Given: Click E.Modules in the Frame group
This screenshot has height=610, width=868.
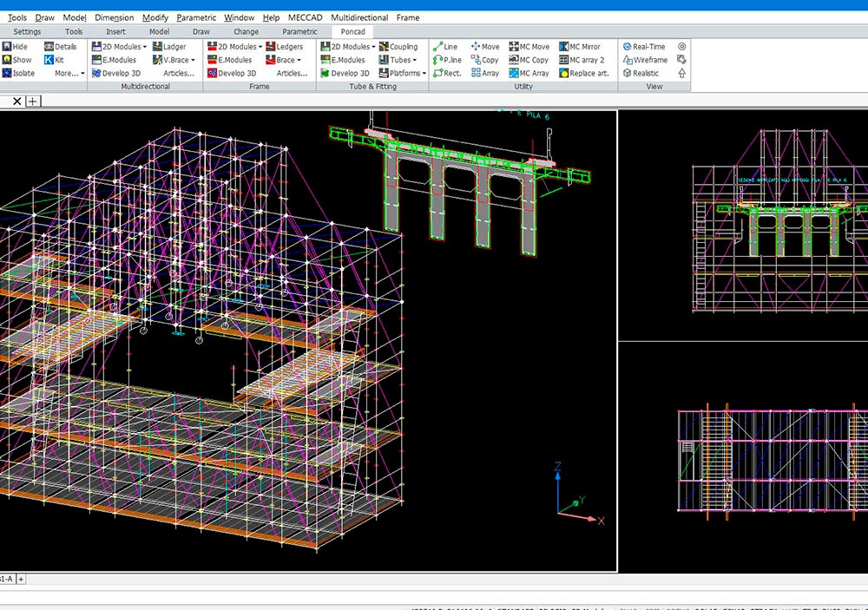Looking at the screenshot, I should pyautogui.click(x=230, y=60).
